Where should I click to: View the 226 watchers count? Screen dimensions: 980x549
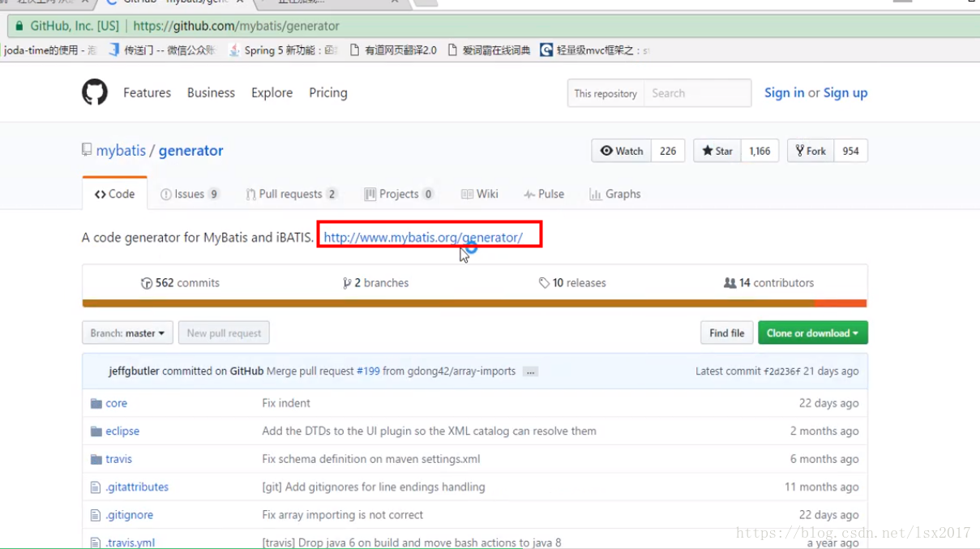coord(668,151)
